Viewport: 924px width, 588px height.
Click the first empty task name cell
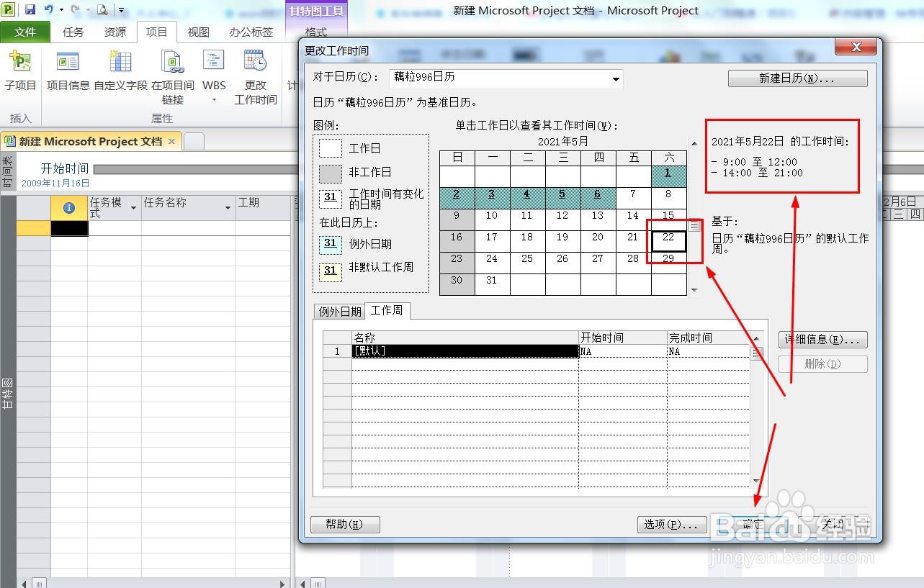187,228
